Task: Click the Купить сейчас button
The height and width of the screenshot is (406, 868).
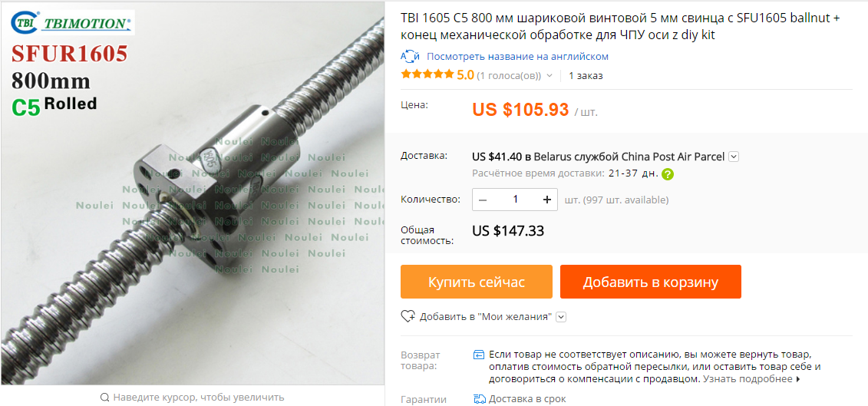Action: (x=477, y=282)
